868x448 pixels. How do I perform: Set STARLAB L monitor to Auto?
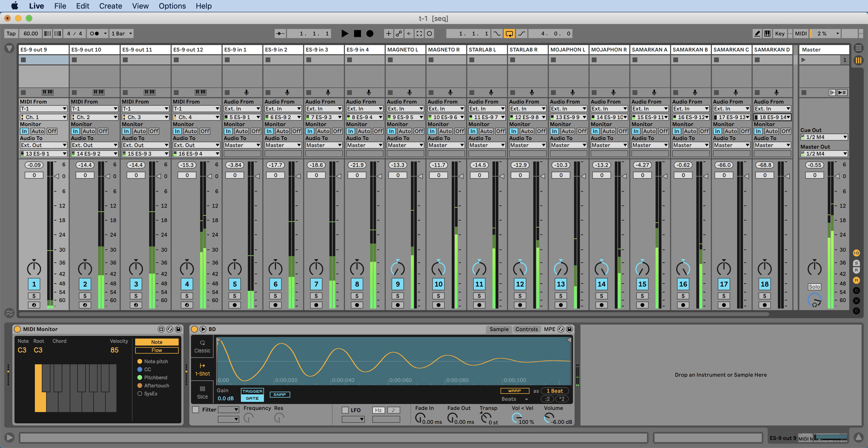486,131
